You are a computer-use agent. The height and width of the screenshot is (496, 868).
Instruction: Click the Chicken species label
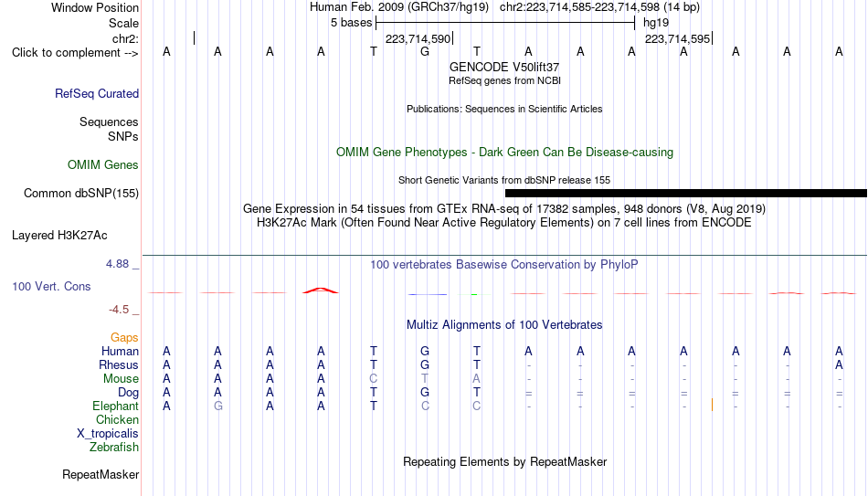(117, 419)
